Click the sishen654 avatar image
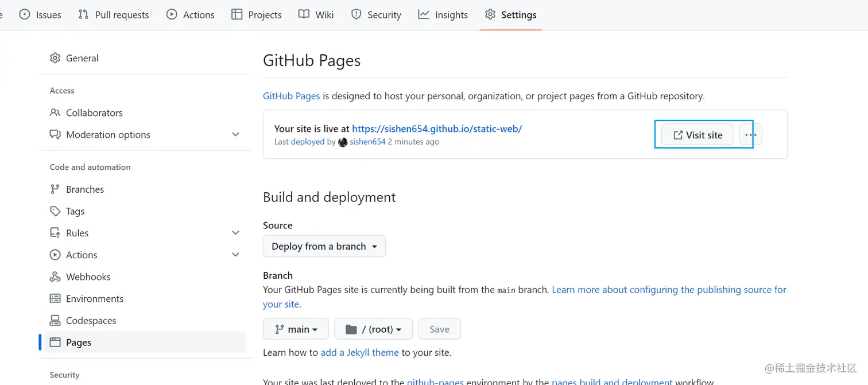This screenshot has width=868, height=385. click(x=343, y=142)
